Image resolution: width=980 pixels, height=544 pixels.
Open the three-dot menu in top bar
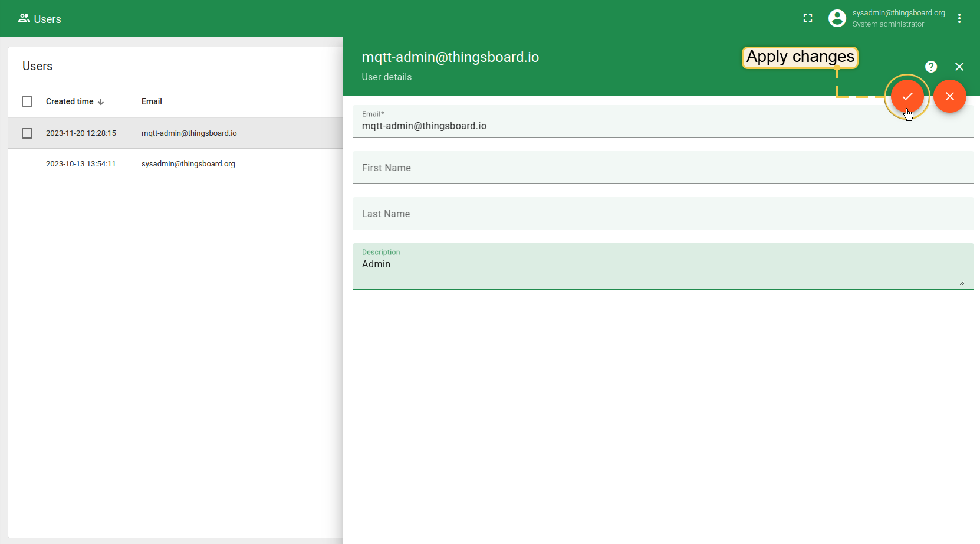click(959, 19)
